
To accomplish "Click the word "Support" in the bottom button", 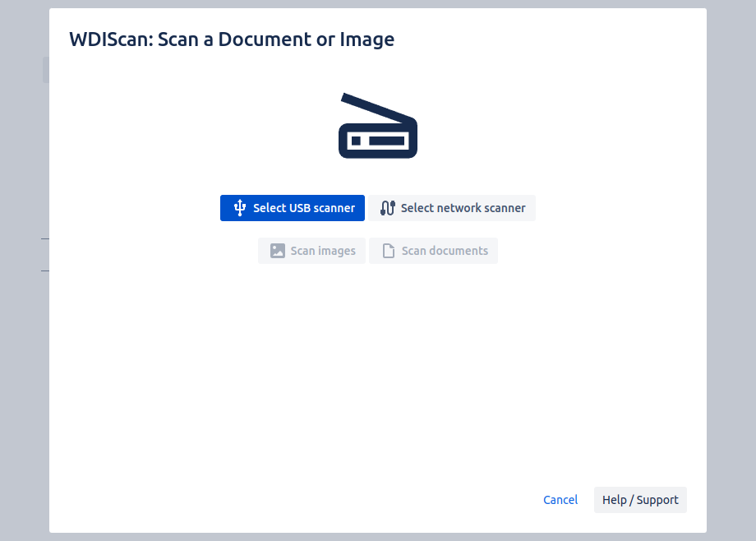I will pyautogui.click(x=658, y=500).
